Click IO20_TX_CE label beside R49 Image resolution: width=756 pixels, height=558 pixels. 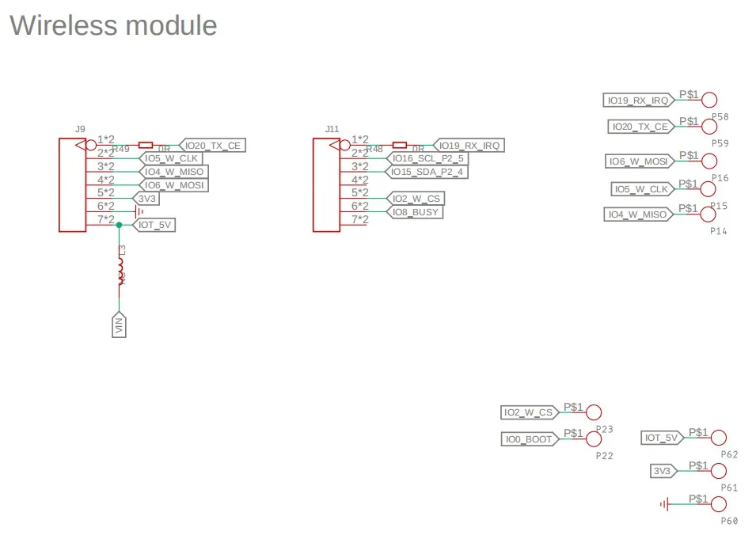tap(212, 146)
